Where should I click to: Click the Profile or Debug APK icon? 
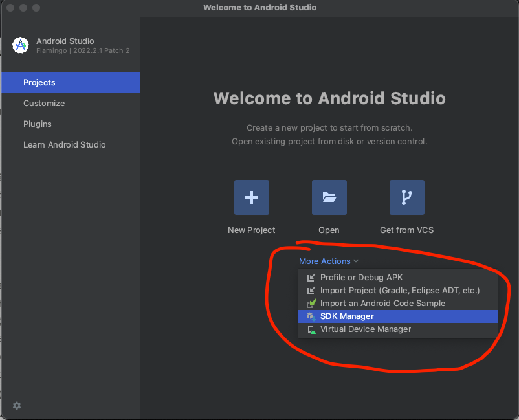[x=311, y=278]
